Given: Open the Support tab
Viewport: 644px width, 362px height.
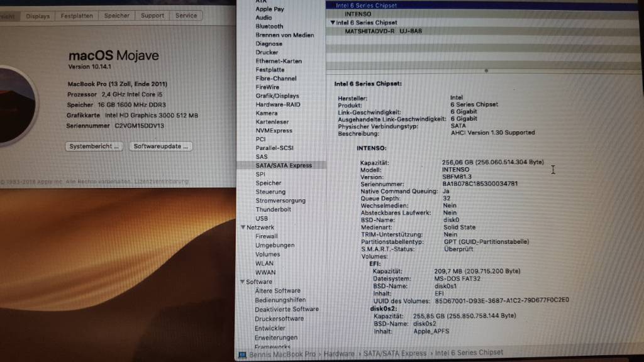Looking at the screenshot, I should point(152,16).
